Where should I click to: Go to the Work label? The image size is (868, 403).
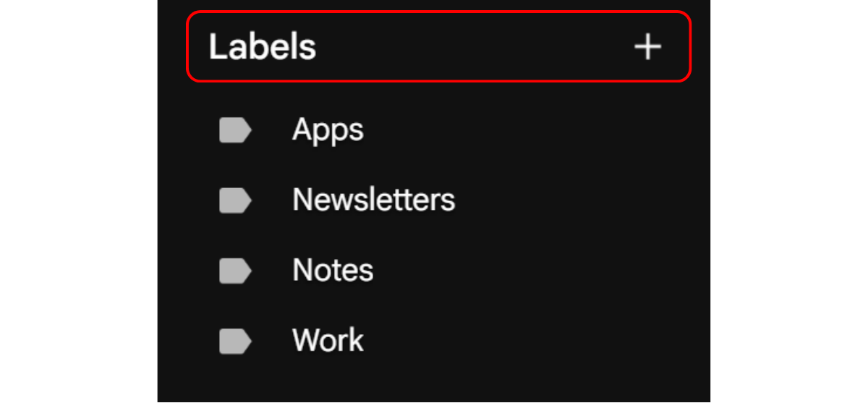coord(328,341)
